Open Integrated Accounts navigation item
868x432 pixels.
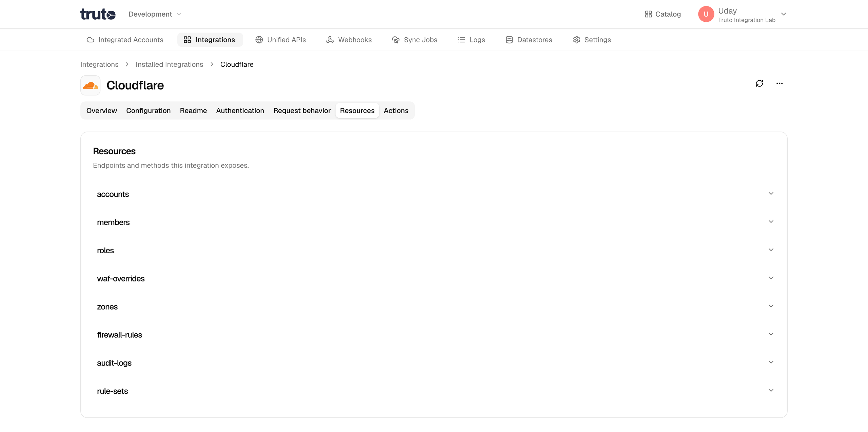pos(125,40)
